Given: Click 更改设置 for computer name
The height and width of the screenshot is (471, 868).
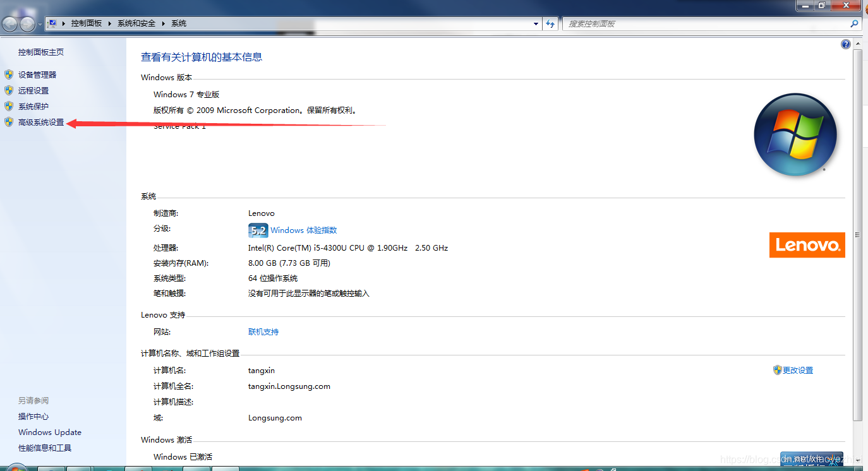Looking at the screenshot, I should coord(798,371).
